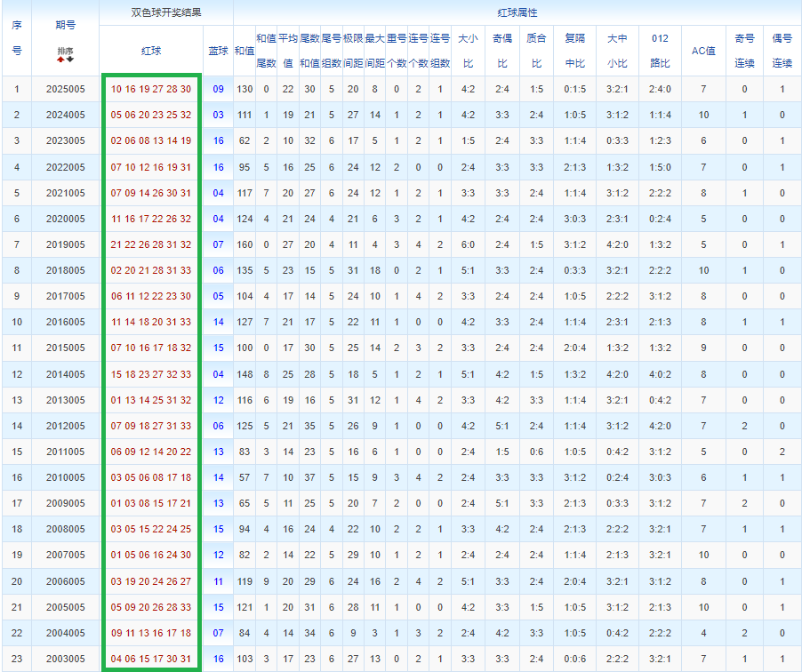
Task: Click red balls 05 06 20 23 25 32
Action: (x=151, y=116)
